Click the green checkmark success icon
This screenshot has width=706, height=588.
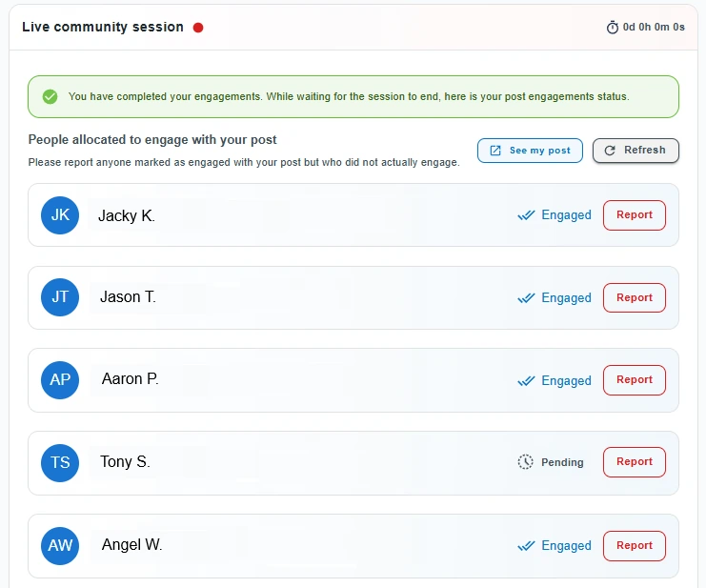coord(50,96)
